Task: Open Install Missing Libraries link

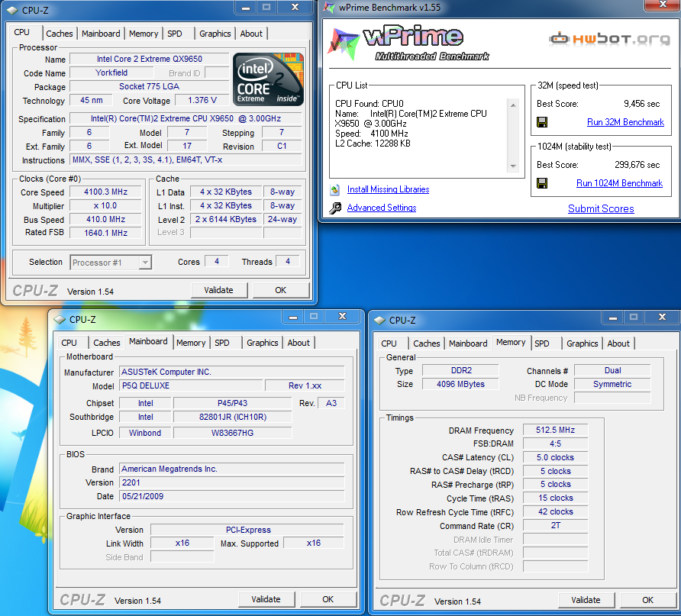Action: 389,190
